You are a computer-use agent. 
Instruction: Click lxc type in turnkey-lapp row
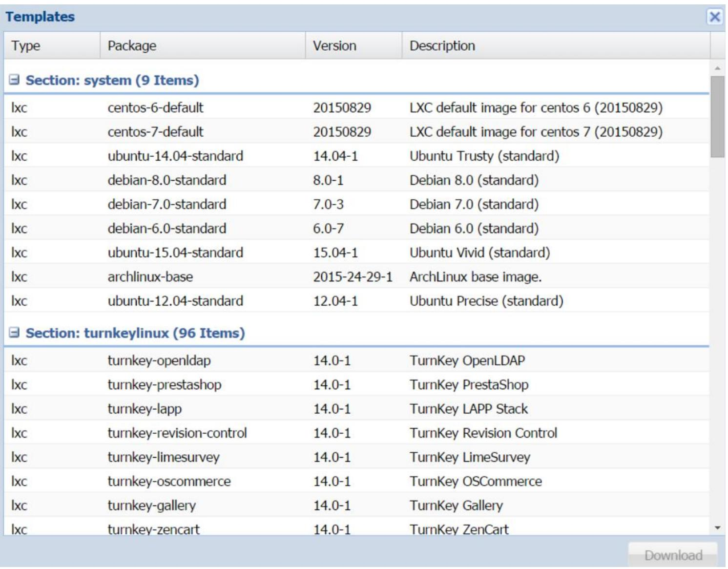tap(19, 409)
